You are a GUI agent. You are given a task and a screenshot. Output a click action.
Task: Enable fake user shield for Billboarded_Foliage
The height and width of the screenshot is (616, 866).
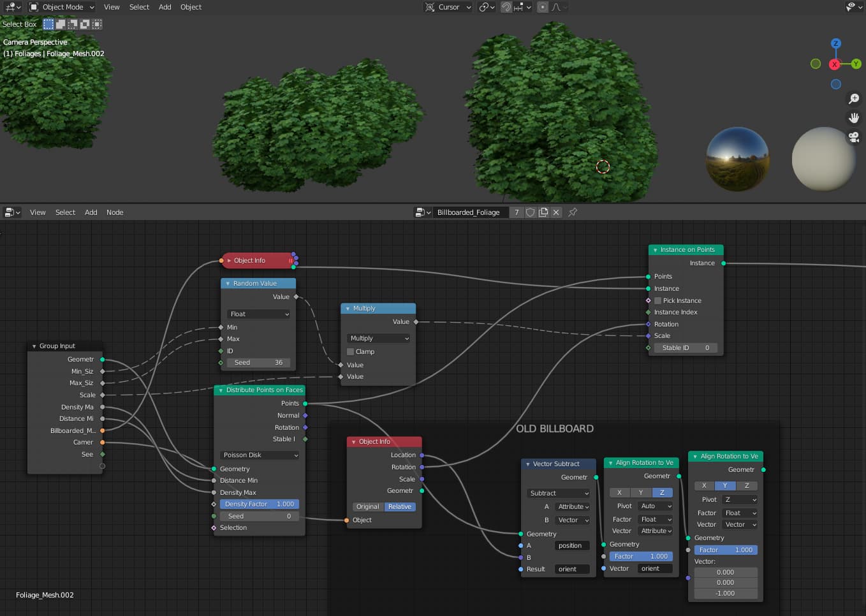point(530,212)
